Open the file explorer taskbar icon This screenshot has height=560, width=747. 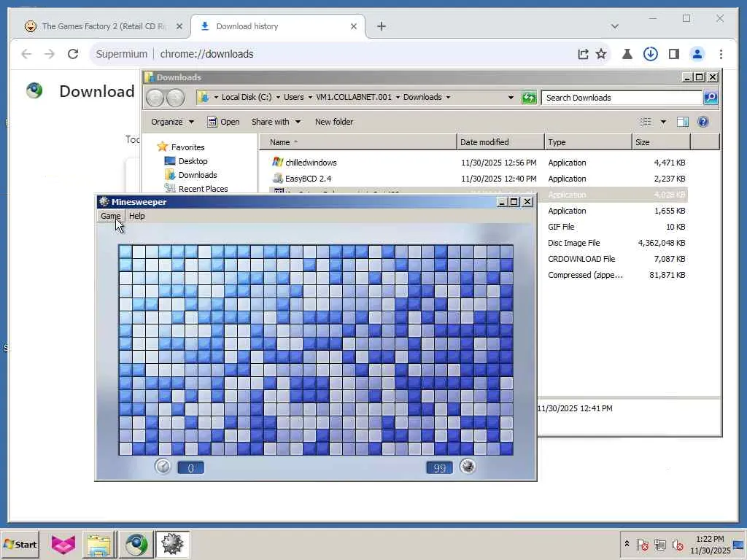(99, 544)
